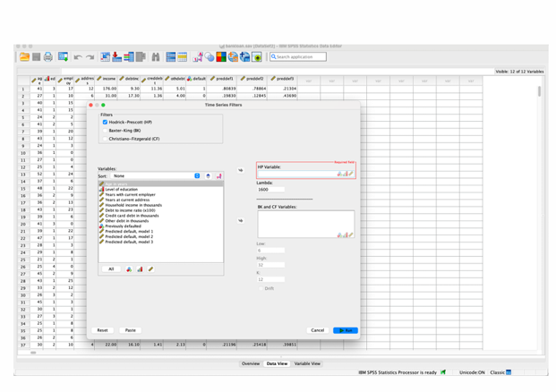Click the 'income' column header
The width and height of the screenshot is (556, 392).
click(107, 81)
